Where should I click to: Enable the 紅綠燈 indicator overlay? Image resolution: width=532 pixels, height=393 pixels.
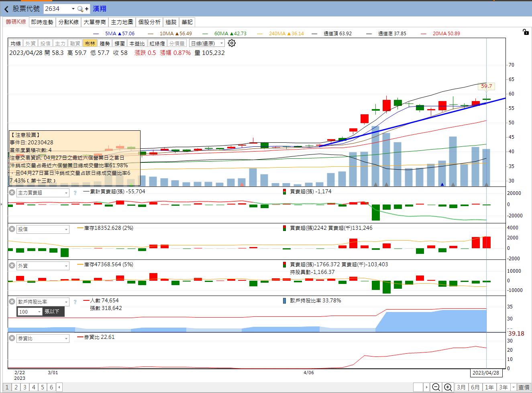157,43
